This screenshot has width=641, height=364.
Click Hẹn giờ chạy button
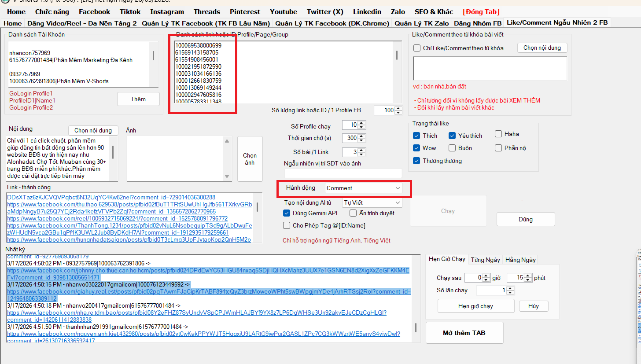click(475, 306)
